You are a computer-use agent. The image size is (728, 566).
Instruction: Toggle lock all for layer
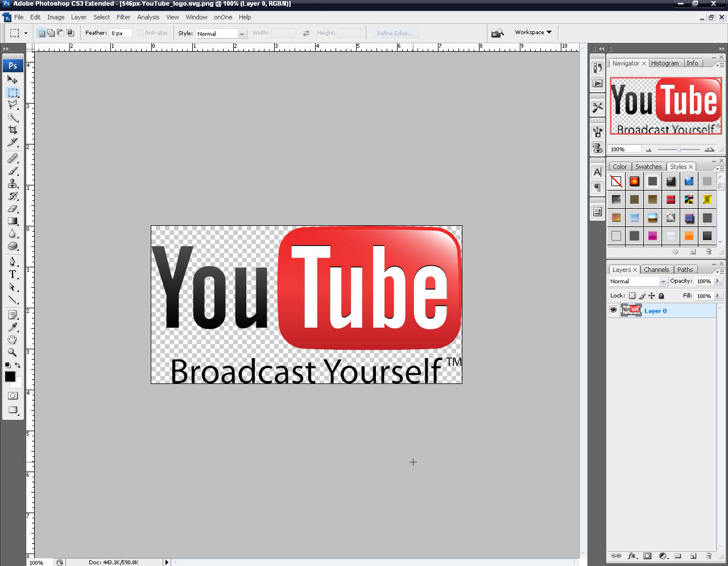(661, 296)
